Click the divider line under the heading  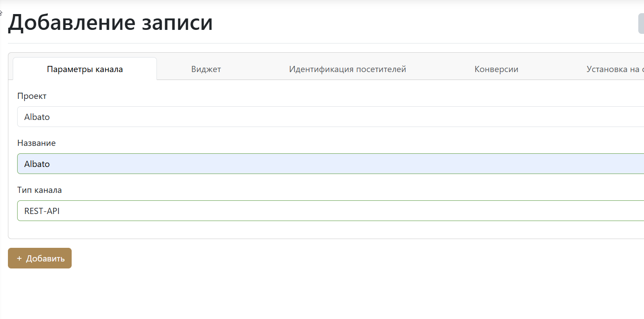click(x=308, y=43)
